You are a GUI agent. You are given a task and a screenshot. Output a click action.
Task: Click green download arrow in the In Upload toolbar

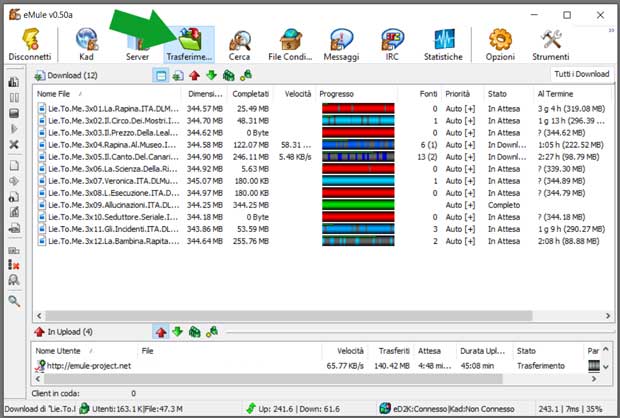pos(178,331)
